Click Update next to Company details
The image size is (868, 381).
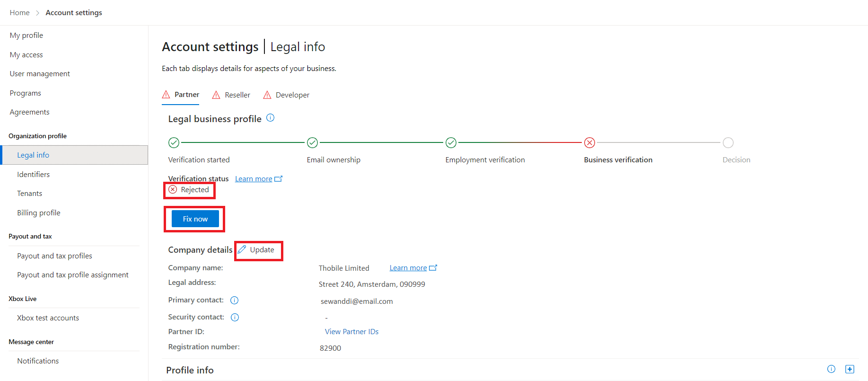(256, 250)
